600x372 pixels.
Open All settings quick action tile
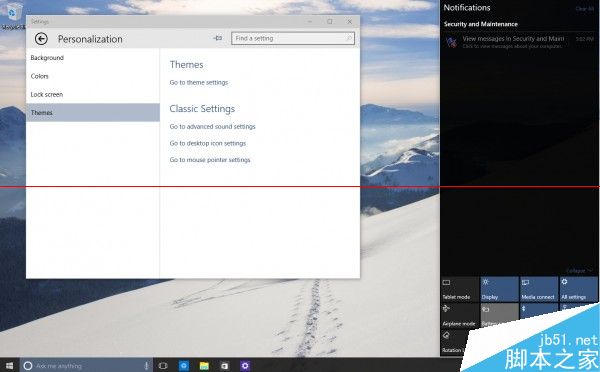click(578, 289)
